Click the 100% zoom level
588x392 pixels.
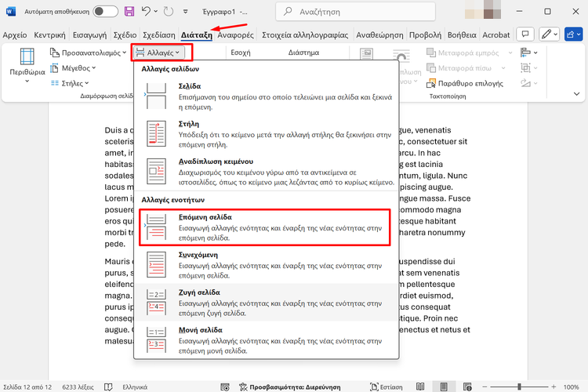tap(571, 387)
